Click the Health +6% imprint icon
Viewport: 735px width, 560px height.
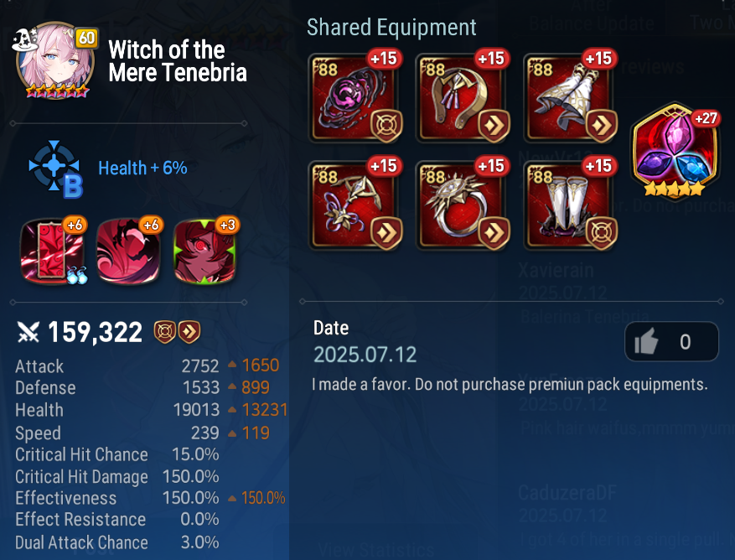click(55, 169)
